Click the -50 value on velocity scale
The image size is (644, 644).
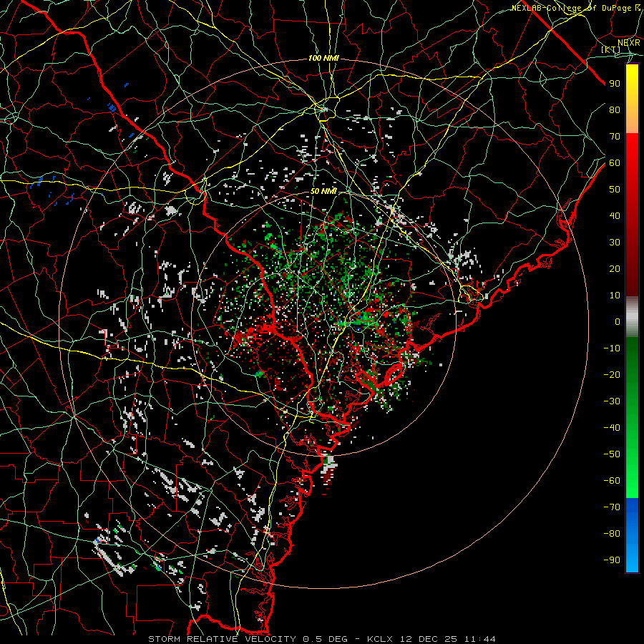(x=612, y=454)
